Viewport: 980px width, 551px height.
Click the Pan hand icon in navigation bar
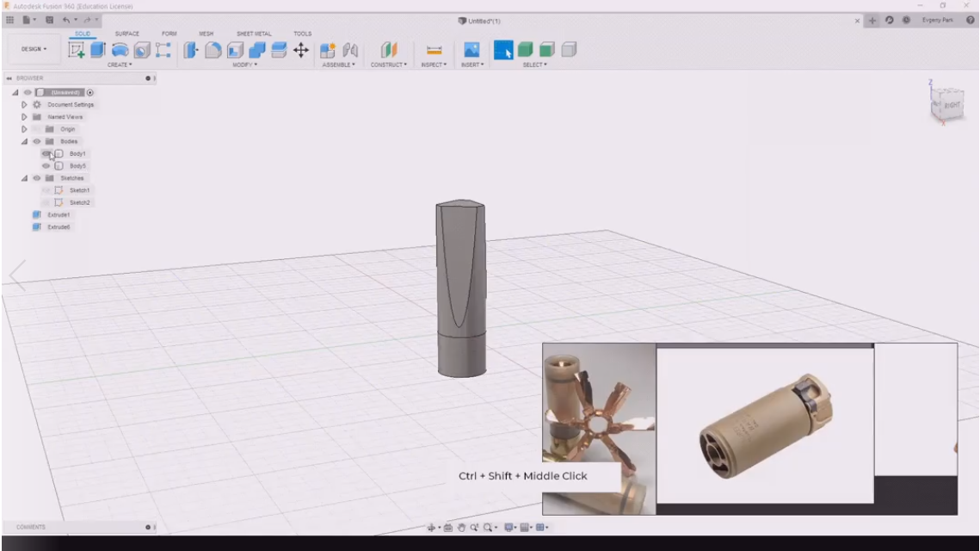(461, 527)
